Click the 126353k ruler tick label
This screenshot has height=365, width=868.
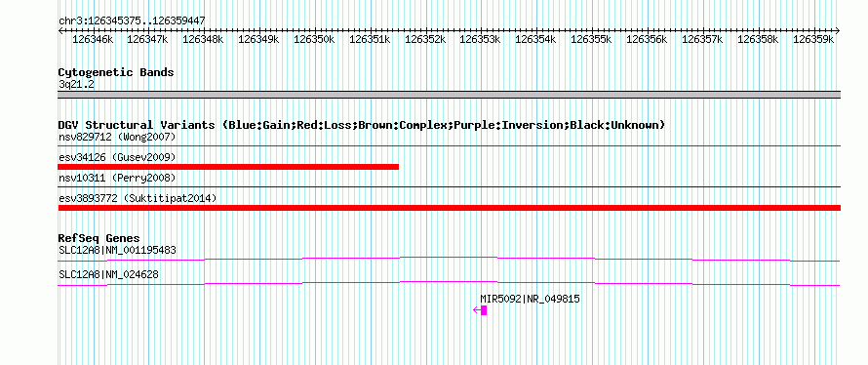pyautogui.click(x=481, y=39)
